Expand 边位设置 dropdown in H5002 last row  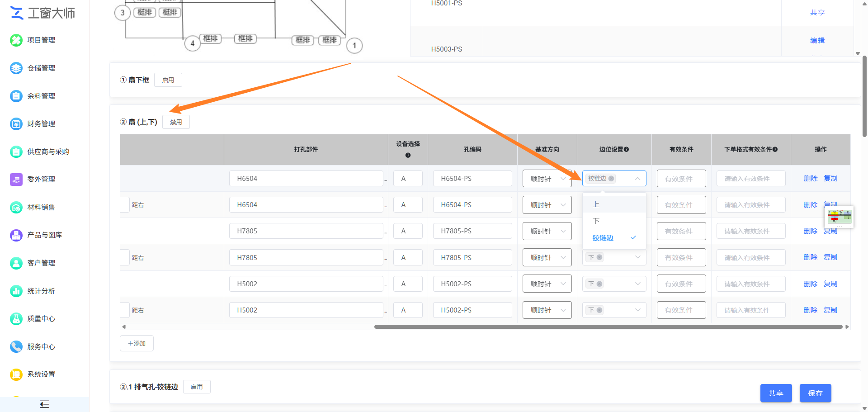(x=614, y=310)
